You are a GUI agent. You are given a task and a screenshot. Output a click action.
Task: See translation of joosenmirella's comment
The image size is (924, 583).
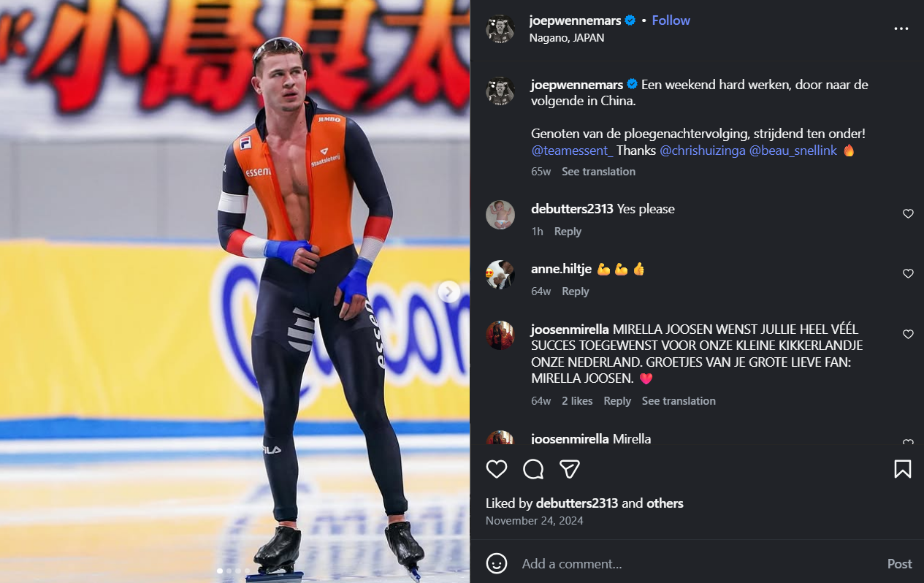pos(679,401)
